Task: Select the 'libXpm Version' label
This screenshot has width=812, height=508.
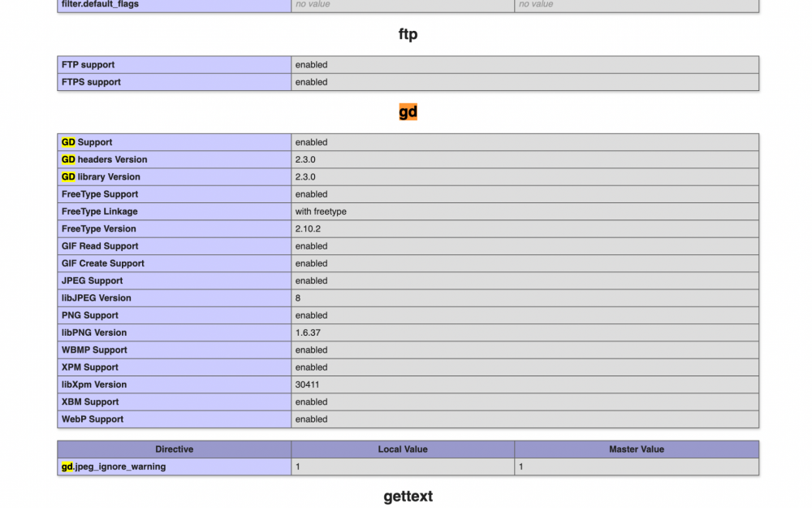Action: [93, 384]
